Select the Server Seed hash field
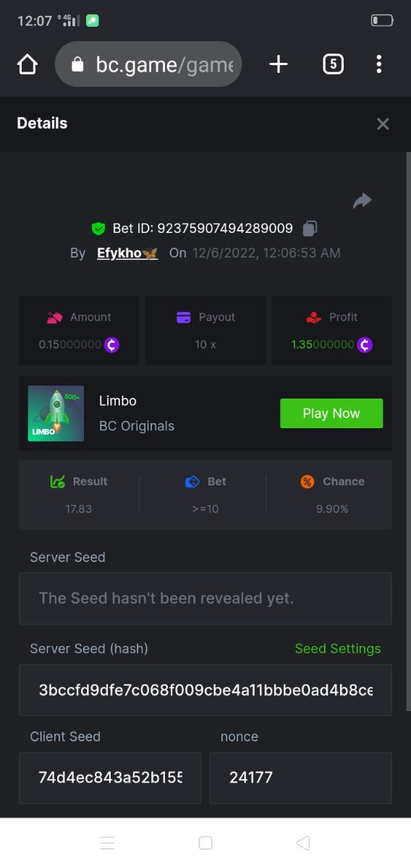Image resolution: width=411 pixels, height=868 pixels. click(205, 690)
